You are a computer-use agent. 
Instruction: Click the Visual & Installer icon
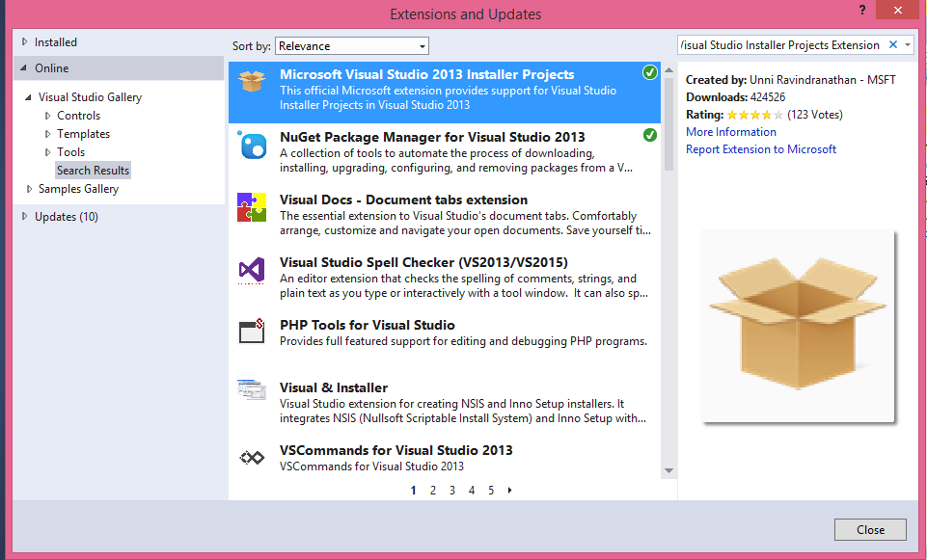pyautogui.click(x=252, y=389)
